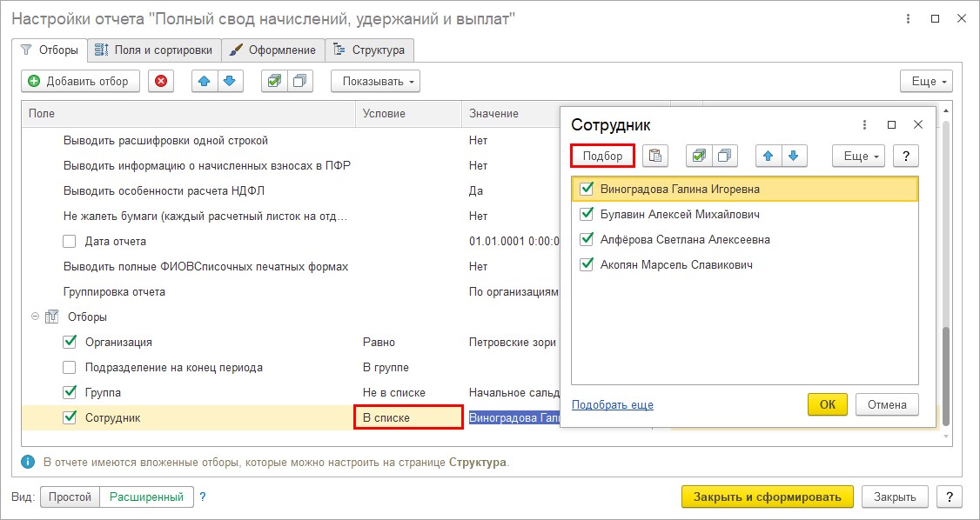
Task: Uncheck the Организация filter checkbox
Action: coord(70,342)
